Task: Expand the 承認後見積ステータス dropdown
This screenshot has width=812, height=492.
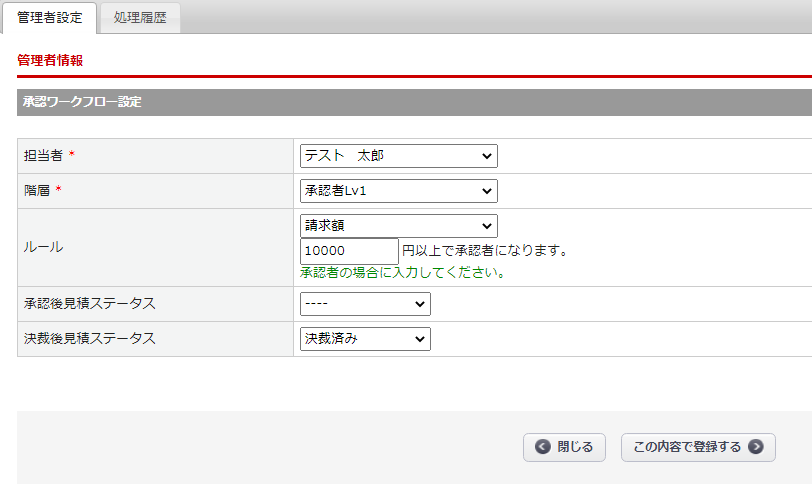Action: (365, 304)
